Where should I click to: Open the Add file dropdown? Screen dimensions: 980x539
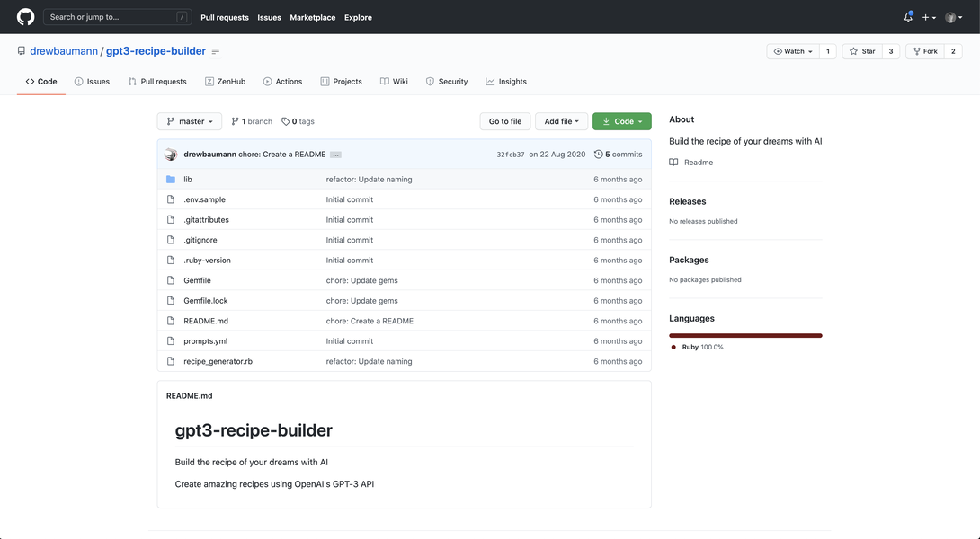(560, 120)
